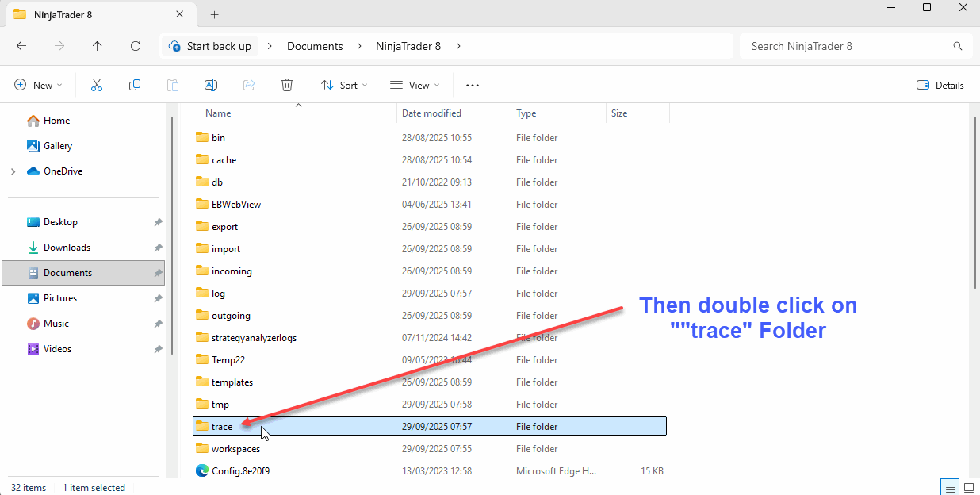
Task: Click the Search NinjaTrader 8 field
Action: (x=848, y=46)
